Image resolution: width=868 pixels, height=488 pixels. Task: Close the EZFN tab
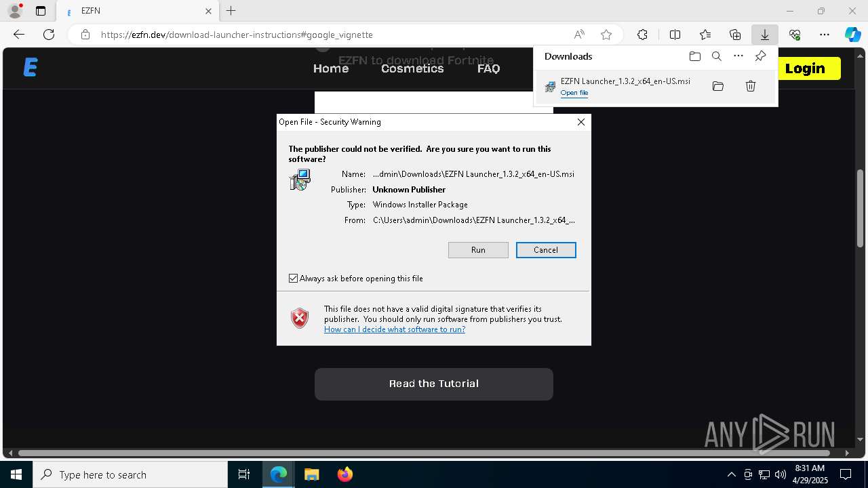[x=208, y=11]
